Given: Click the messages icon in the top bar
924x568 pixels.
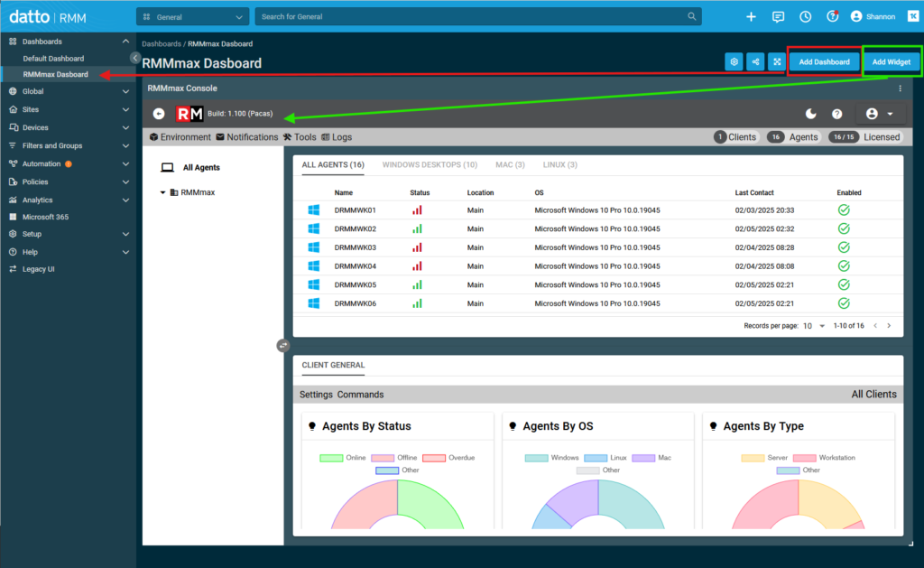Looking at the screenshot, I should pyautogui.click(x=777, y=15).
